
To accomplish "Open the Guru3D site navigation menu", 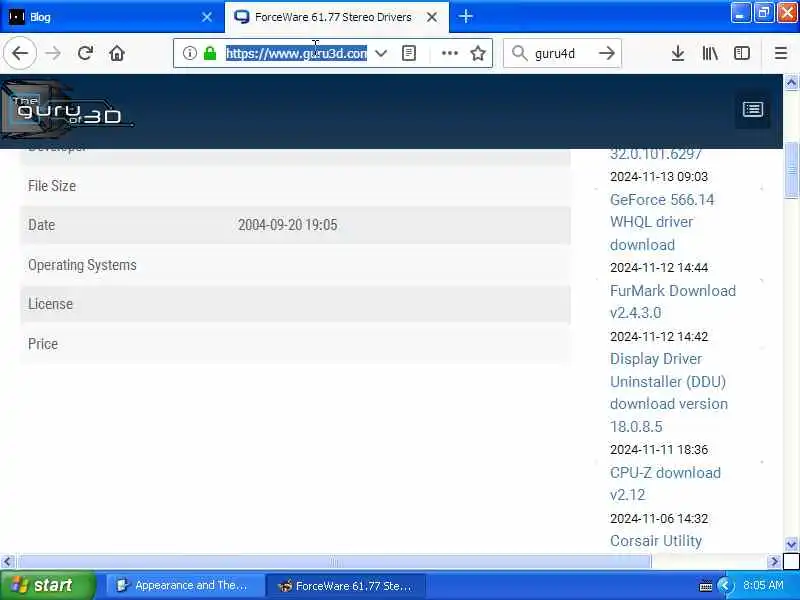I will [x=753, y=109].
